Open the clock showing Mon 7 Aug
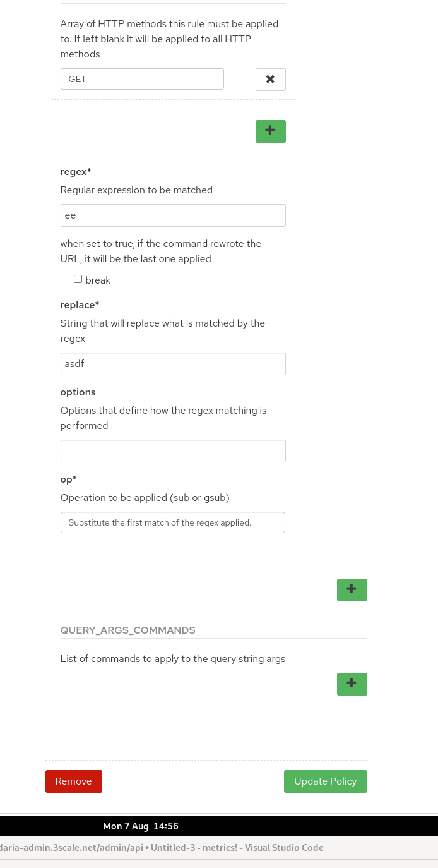 pos(141,826)
